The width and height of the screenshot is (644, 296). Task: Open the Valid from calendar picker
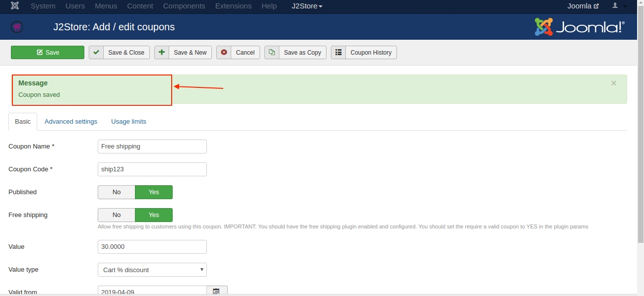(217, 292)
